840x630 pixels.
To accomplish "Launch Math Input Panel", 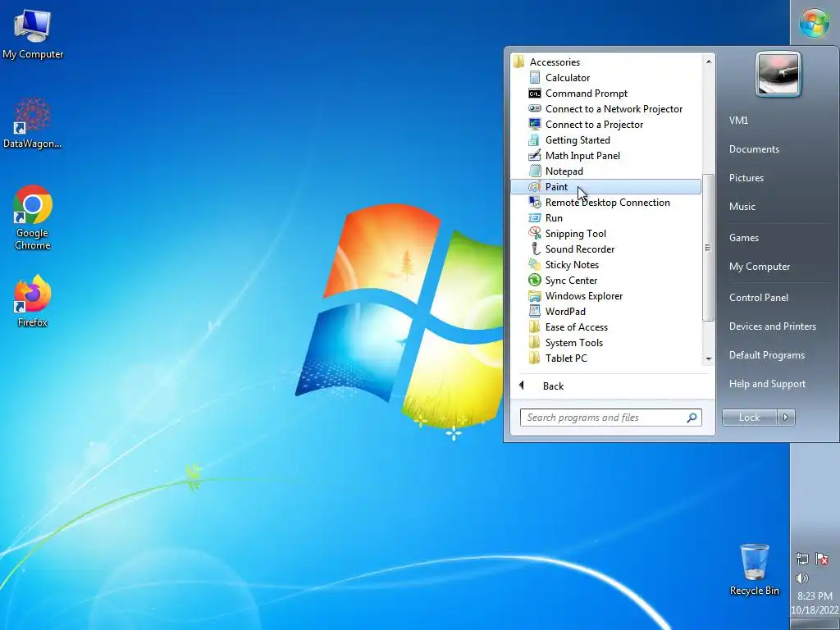I will pyautogui.click(x=605, y=155).
